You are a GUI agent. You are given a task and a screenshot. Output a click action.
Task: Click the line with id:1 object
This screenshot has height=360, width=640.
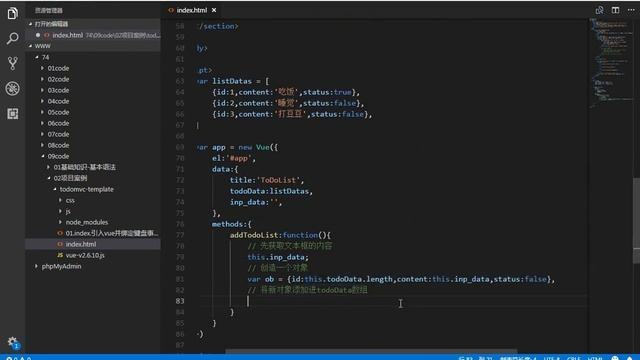286,92
